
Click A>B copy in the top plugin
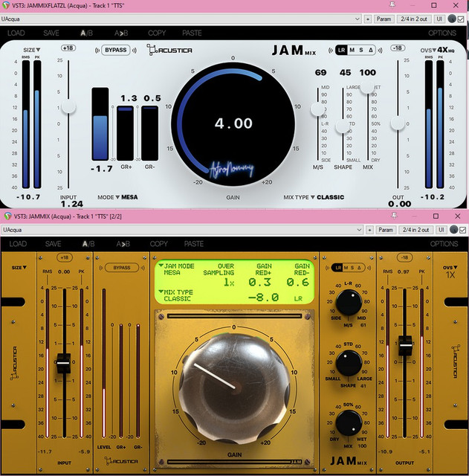[x=121, y=33]
